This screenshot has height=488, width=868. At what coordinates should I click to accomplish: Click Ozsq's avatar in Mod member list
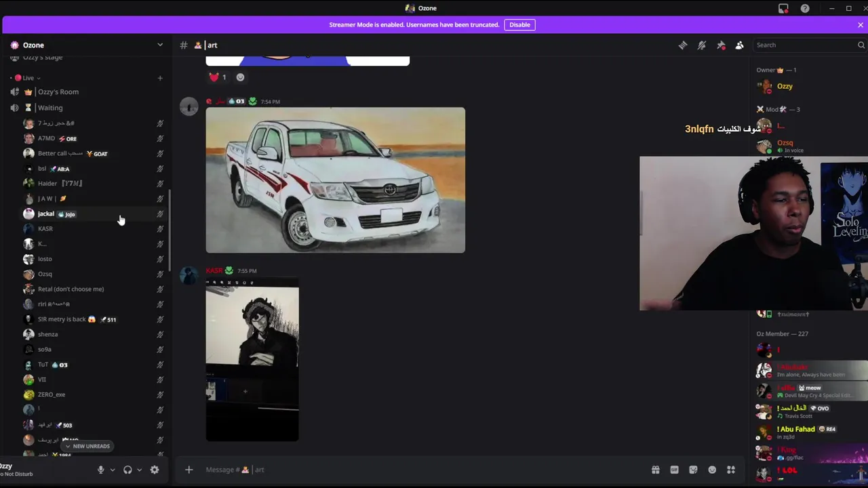click(764, 146)
